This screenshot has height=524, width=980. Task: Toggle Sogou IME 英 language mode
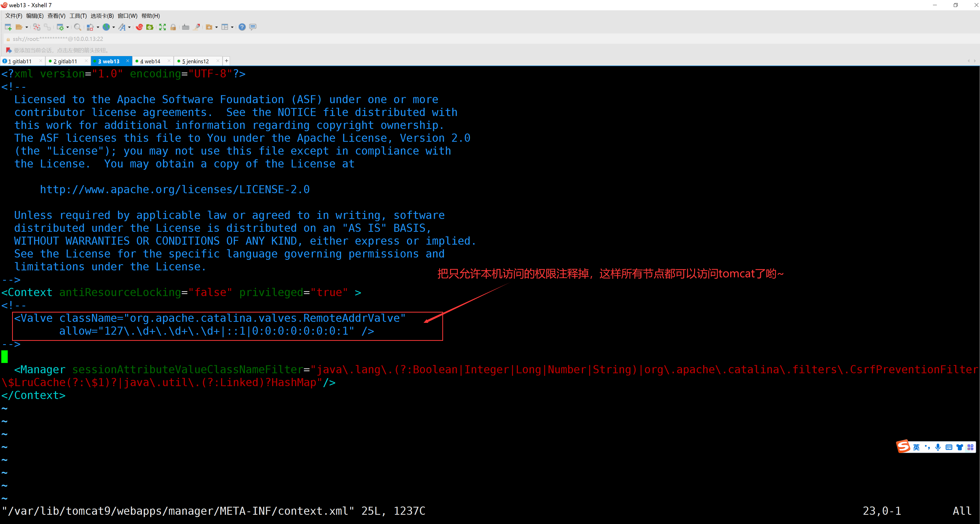pyautogui.click(x=916, y=447)
